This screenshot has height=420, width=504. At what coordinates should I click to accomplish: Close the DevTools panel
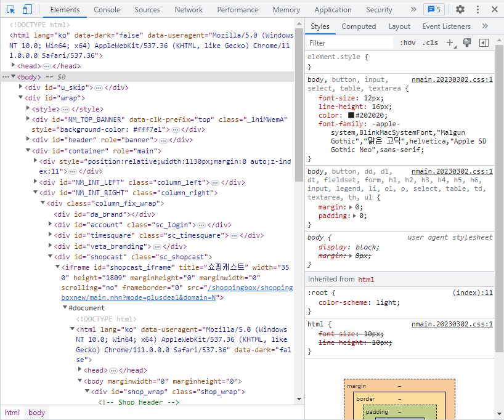495,10
